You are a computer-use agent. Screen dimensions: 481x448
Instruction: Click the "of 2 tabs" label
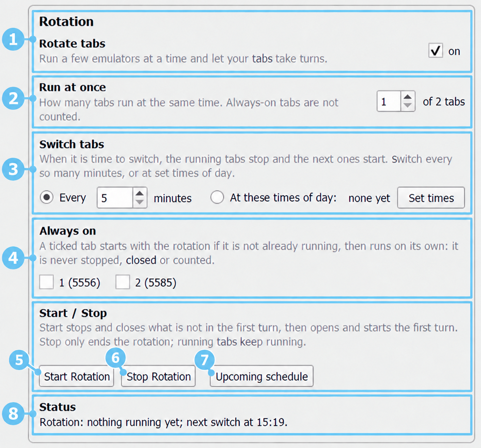point(444,102)
